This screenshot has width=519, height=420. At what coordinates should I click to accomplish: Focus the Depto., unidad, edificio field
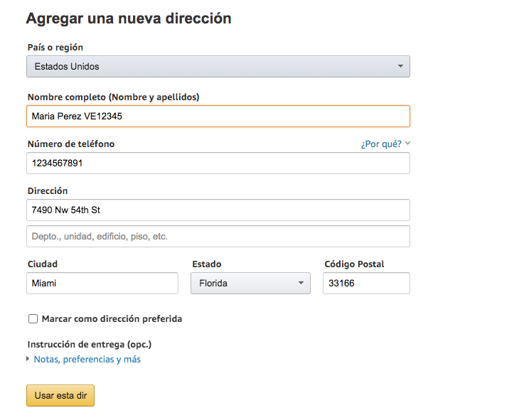tap(218, 237)
